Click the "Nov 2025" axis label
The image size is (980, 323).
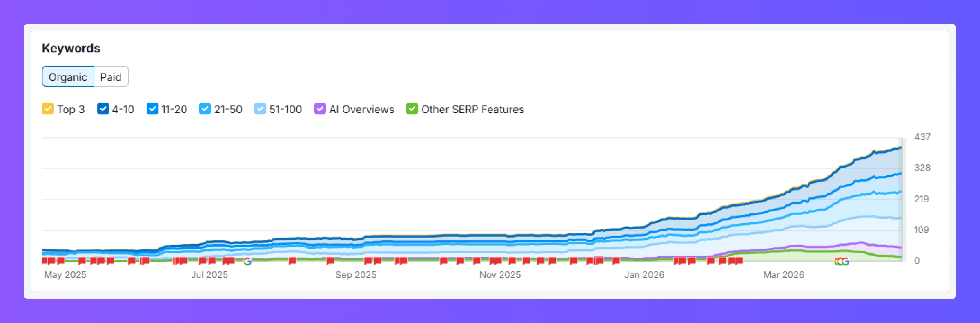500,275
